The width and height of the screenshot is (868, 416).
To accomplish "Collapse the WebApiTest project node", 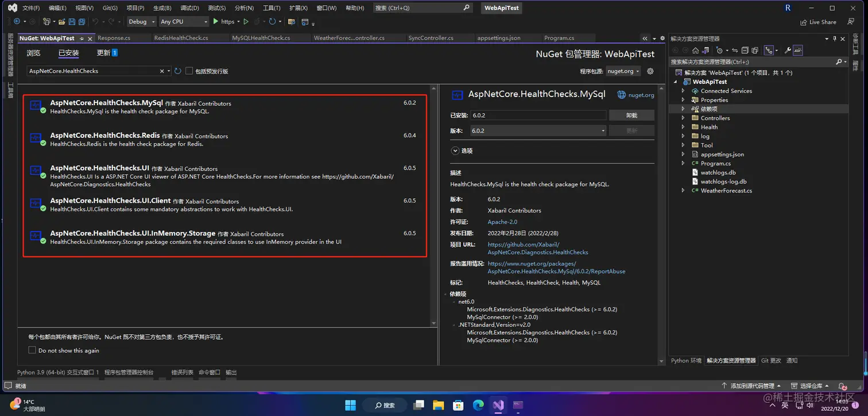I will tap(675, 82).
